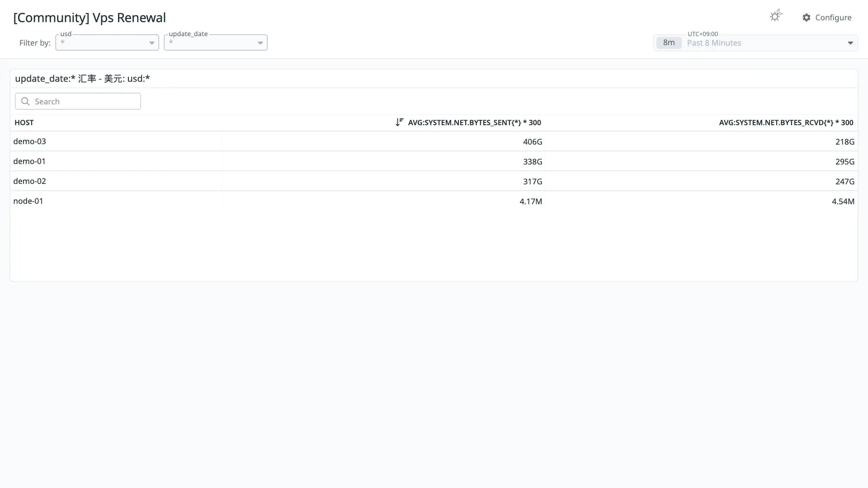The height and width of the screenshot is (488, 868).
Task: Click the 4.17M bytes sent value
Action: pos(531,202)
